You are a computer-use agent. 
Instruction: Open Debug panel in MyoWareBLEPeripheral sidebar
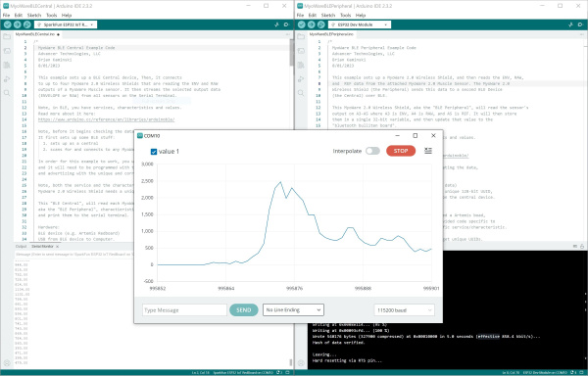pos(301,79)
